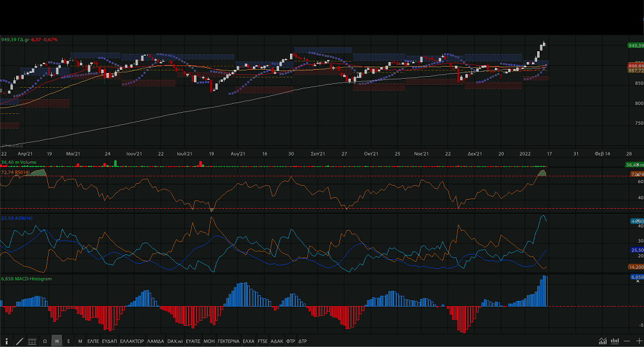Click the ΛΑΜΔΑ symbol button
The image size is (644, 347).
156,341
